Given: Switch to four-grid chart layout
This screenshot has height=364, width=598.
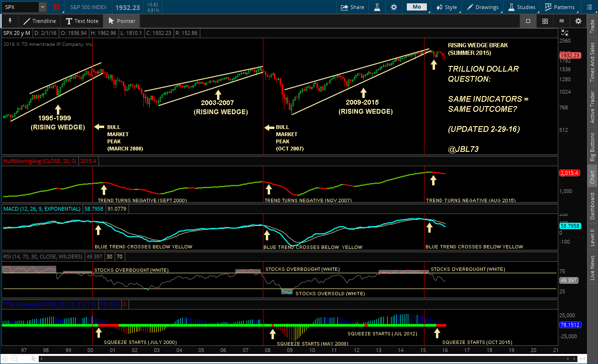Looking at the screenshot, I should [545, 21].
